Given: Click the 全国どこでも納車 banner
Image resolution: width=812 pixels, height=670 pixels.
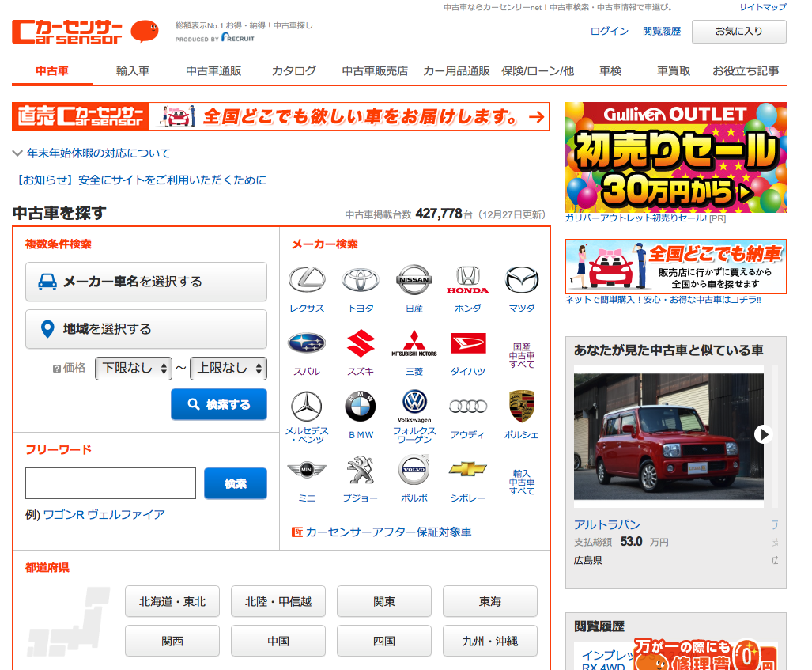Looking at the screenshot, I should pos(676,267).
